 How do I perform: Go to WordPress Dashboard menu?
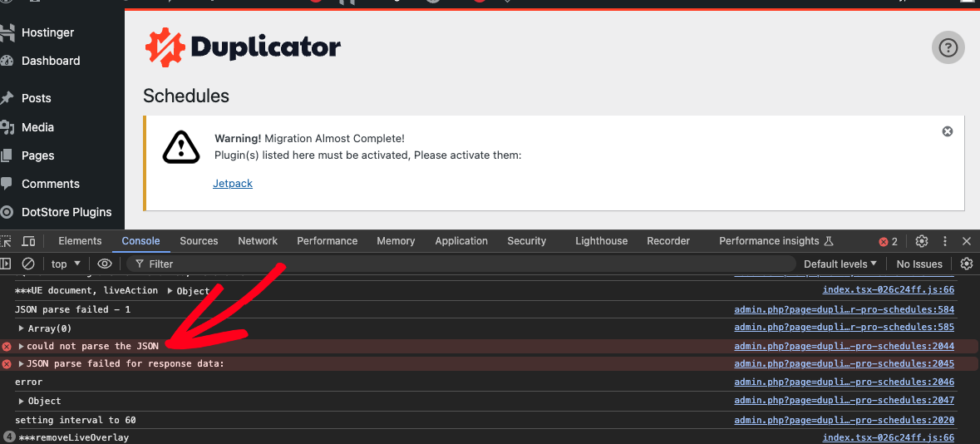51,61
